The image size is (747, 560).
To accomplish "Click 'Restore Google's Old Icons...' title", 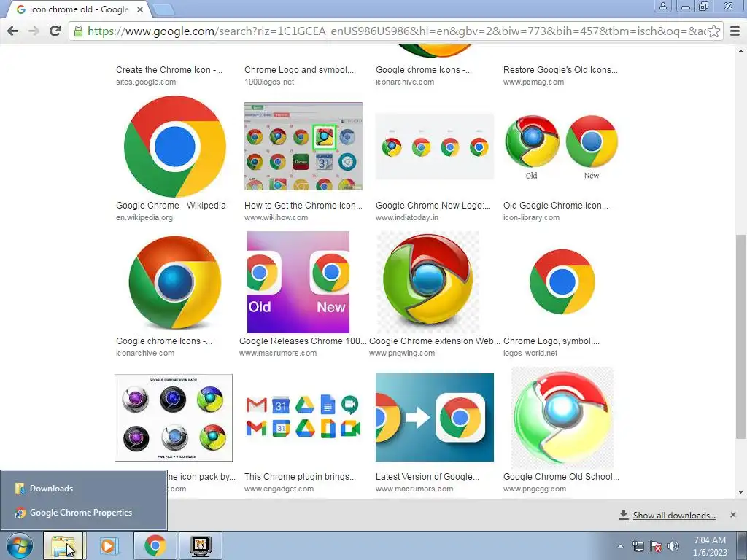I will 561,69.
